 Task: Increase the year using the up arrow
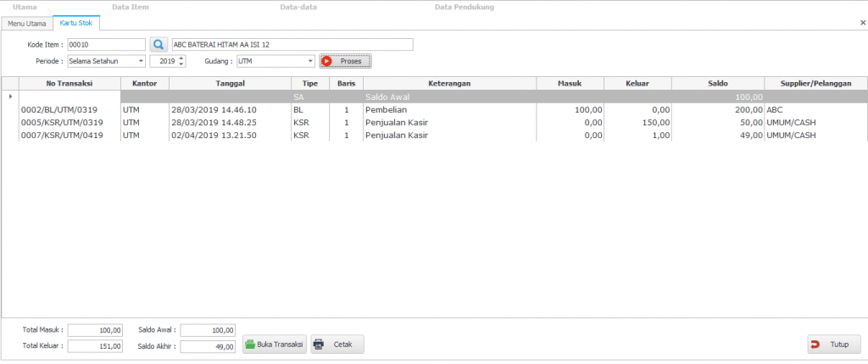point(181,58)
